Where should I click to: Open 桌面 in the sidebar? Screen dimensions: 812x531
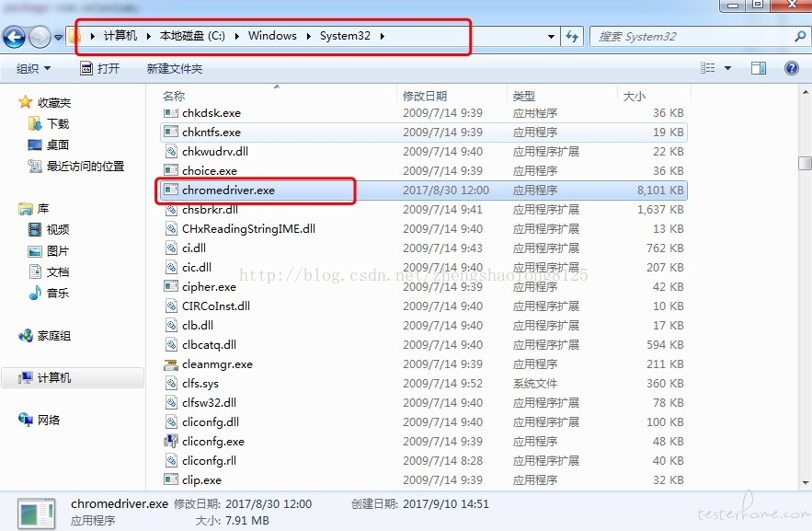coord(58,145)
